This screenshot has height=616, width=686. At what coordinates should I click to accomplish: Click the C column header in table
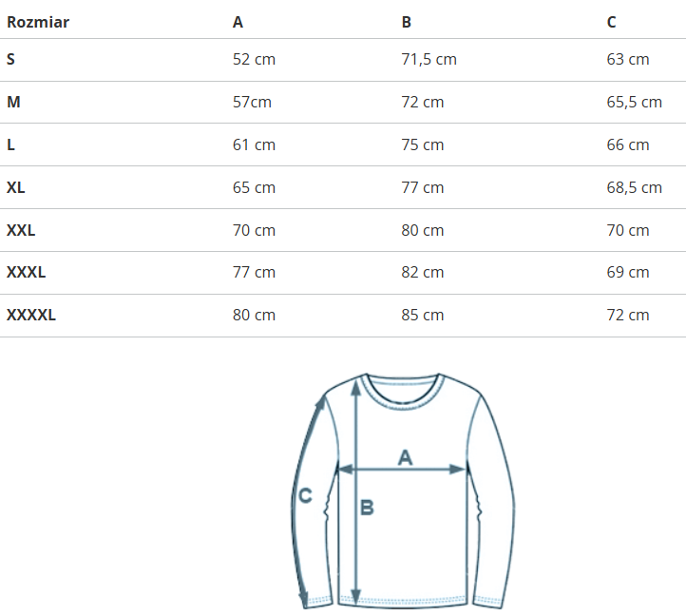(x=611, y=22)
